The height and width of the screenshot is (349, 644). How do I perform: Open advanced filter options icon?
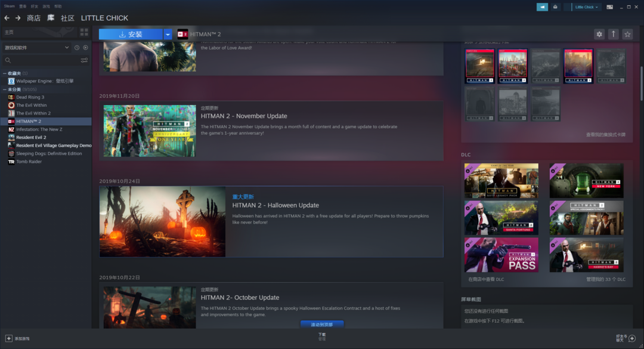pyautogui.click(x=84, y=60)
